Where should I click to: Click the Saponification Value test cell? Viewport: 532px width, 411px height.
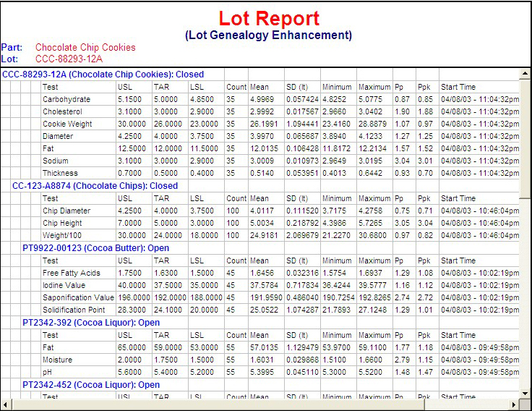(x=78, y=297)
